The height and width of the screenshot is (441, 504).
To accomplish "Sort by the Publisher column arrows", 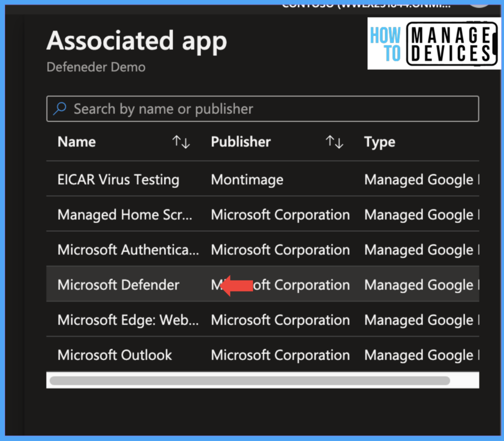I will 334,142.
